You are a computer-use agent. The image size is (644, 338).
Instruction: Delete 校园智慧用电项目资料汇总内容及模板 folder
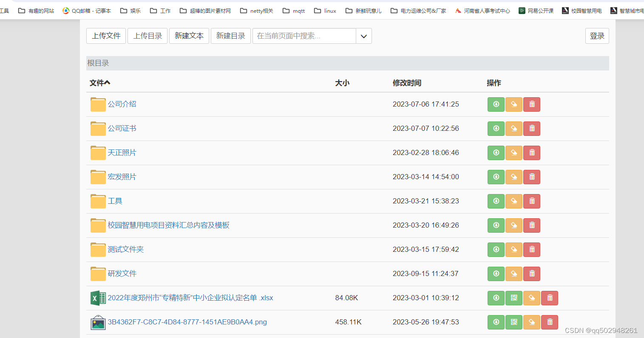[532, 225]
